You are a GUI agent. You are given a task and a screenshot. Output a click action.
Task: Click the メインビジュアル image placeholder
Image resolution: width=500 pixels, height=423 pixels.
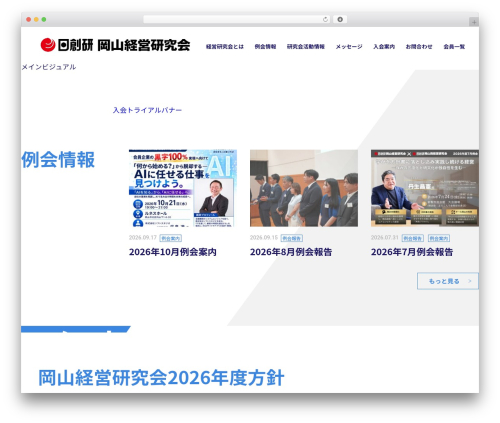pyautogui.click(x=49, y=67)
